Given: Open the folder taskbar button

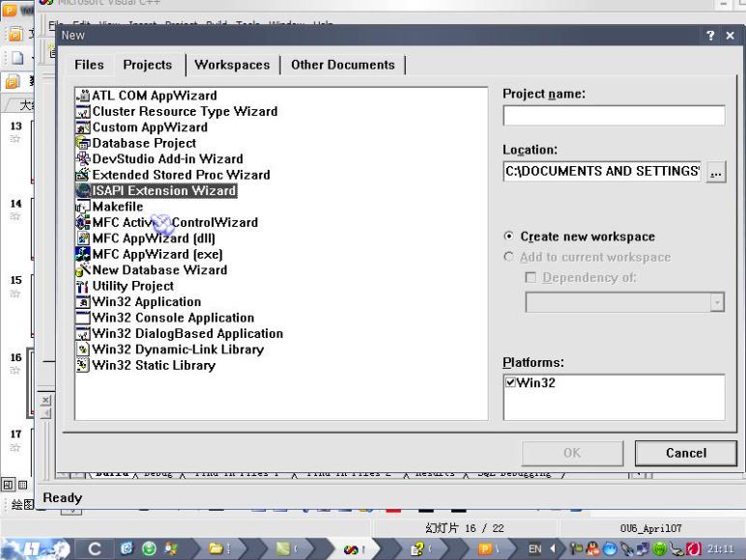Looking at the screenshot, I should 218,549.
